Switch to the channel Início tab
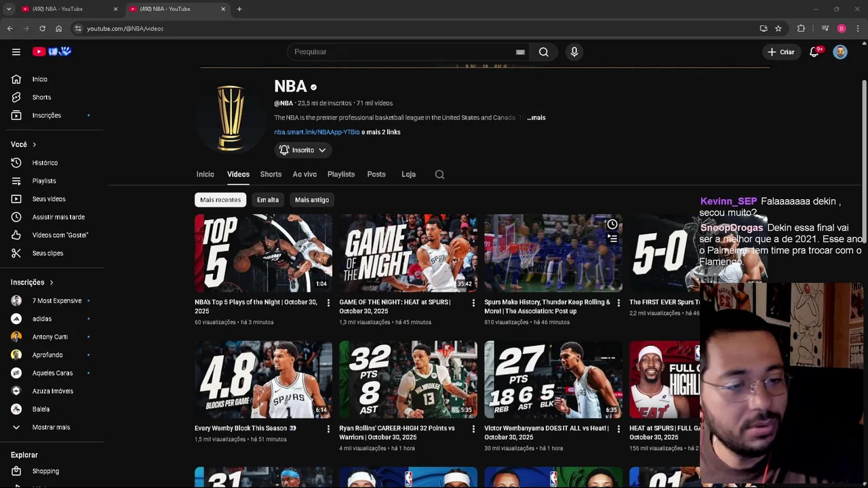 pos(205,174)
